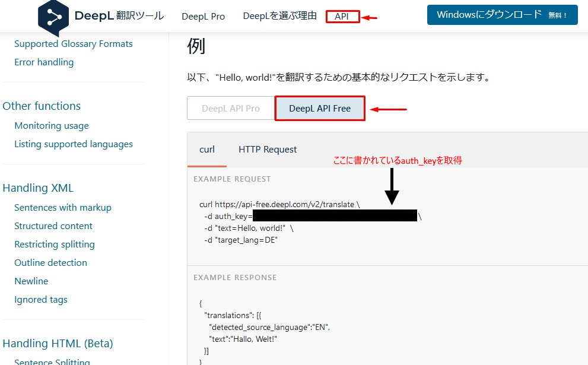Open the DeepLを選ぶ理由 menu item

point(279,16)
